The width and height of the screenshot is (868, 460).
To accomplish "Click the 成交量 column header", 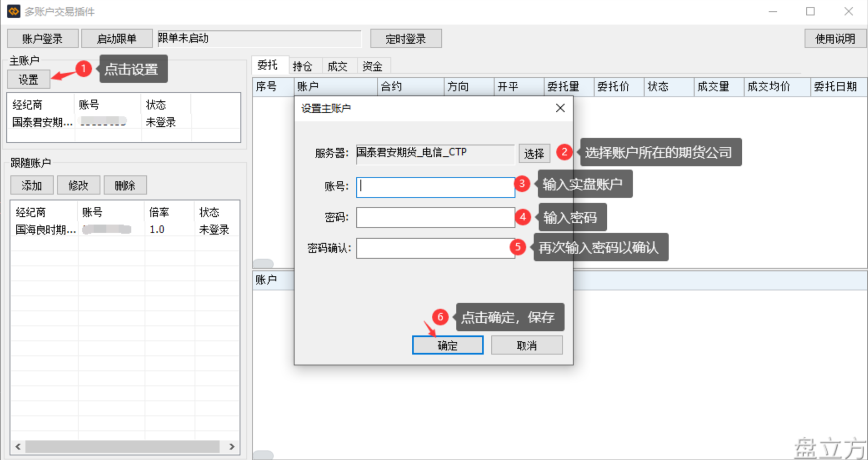I will coord(719,87).
